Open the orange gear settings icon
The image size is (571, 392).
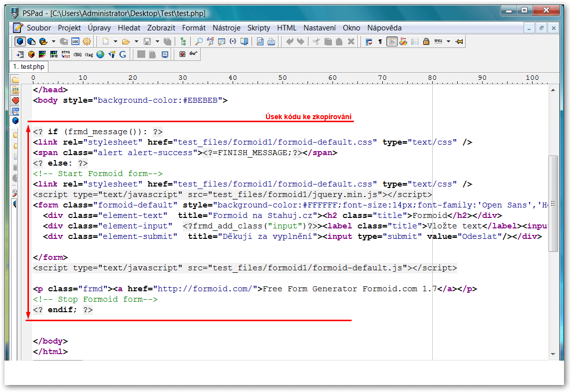click(87, 41)
